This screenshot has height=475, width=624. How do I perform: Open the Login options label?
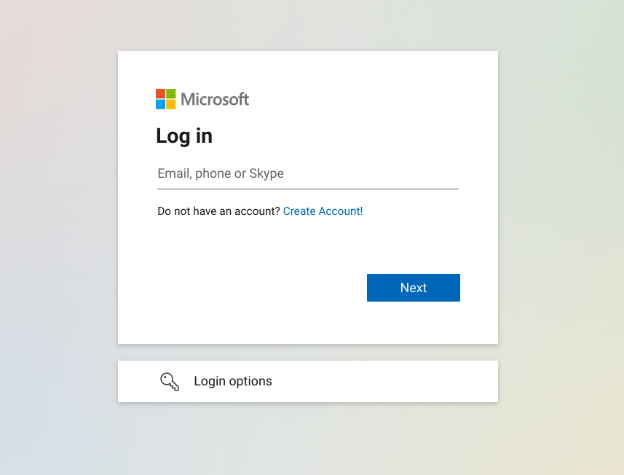click(233, 381)
